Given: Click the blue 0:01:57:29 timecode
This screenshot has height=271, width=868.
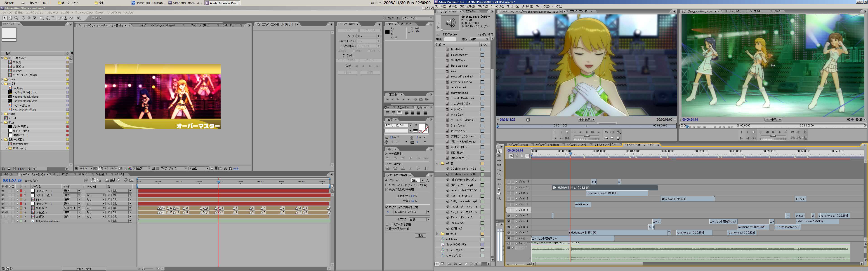Looking at the screenshot, I should click(x=12, y=180).
